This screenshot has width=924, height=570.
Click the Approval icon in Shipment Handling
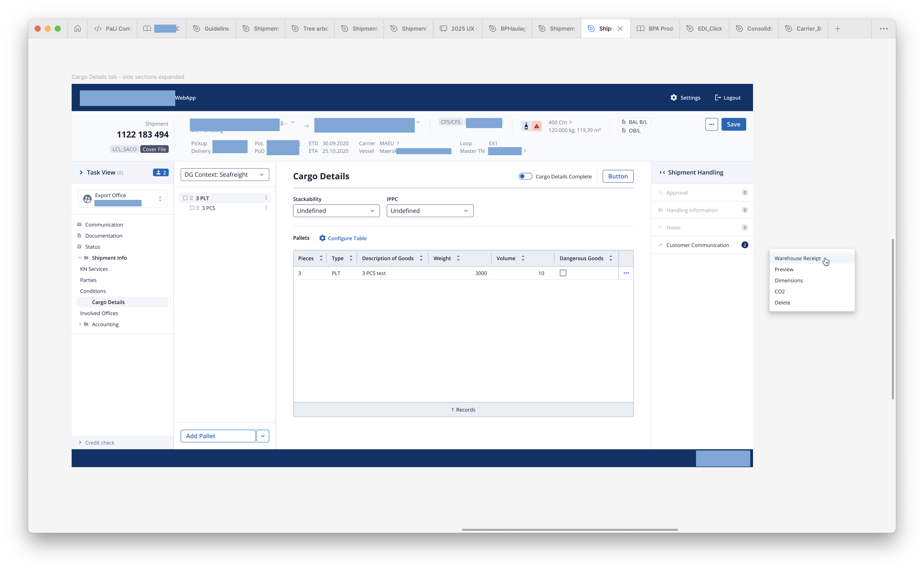click(x=660, y=193)
